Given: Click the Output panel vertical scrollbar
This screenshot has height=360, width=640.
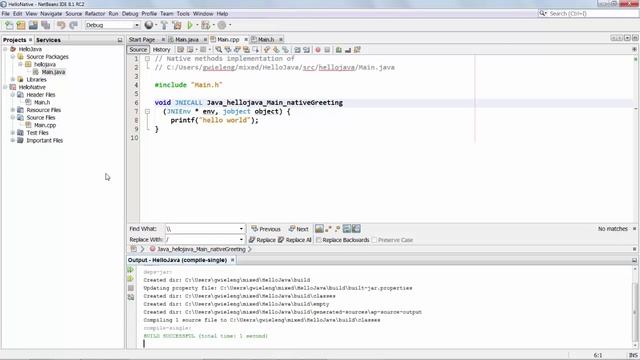Looking at the screenshot, I should pyautogui.click(x=635, y=306).
